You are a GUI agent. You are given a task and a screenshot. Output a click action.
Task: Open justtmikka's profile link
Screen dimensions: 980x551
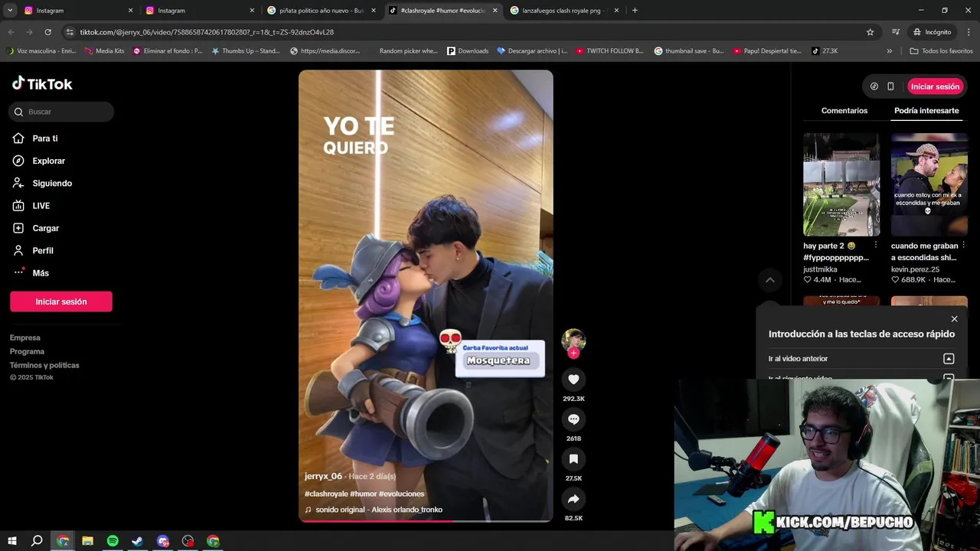pyautogui.click(x=820, y=269)
